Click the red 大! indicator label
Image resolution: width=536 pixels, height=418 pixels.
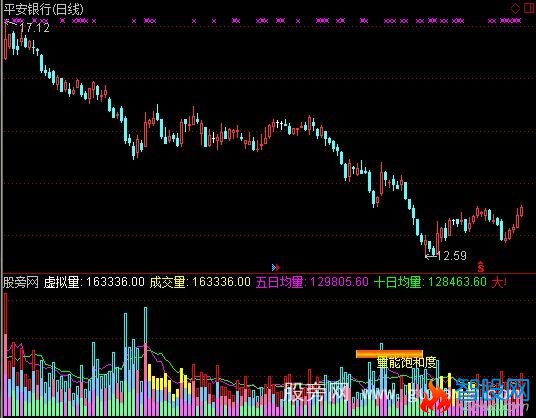(x=499, y=282)
